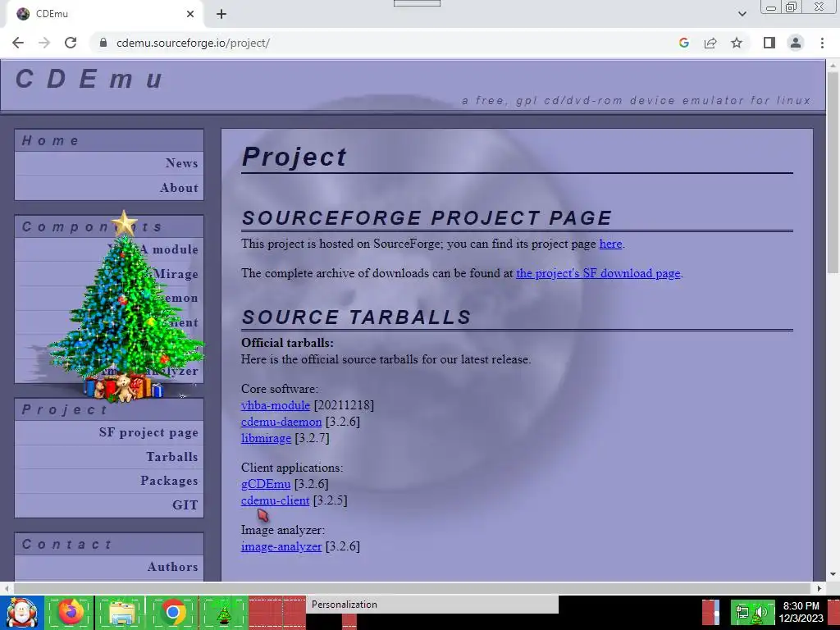Click the Santa Start button
840x630 pixels.
tap(22, 613)
